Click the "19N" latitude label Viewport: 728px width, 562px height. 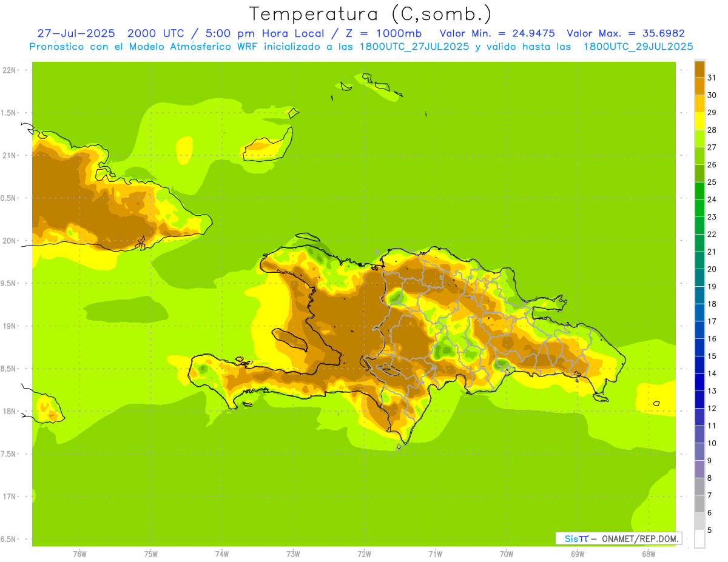point(8,326)
